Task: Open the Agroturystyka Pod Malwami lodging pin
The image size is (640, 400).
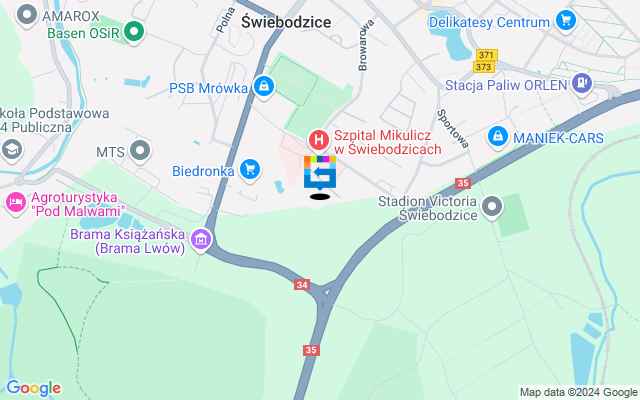Action: [16, 203]
